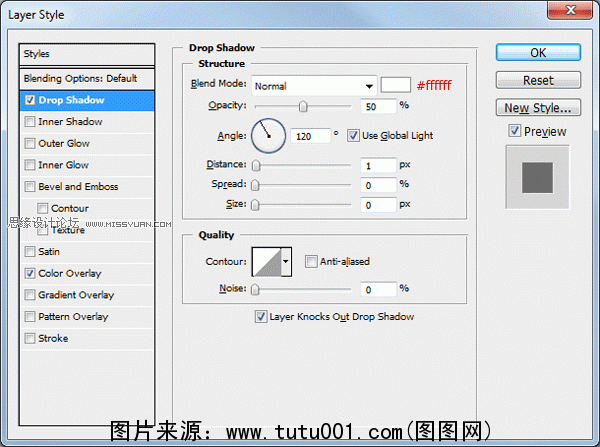Click the Reset button
Image resolution: width=600 pixels, height=447 pixels.
coord(538,80)
